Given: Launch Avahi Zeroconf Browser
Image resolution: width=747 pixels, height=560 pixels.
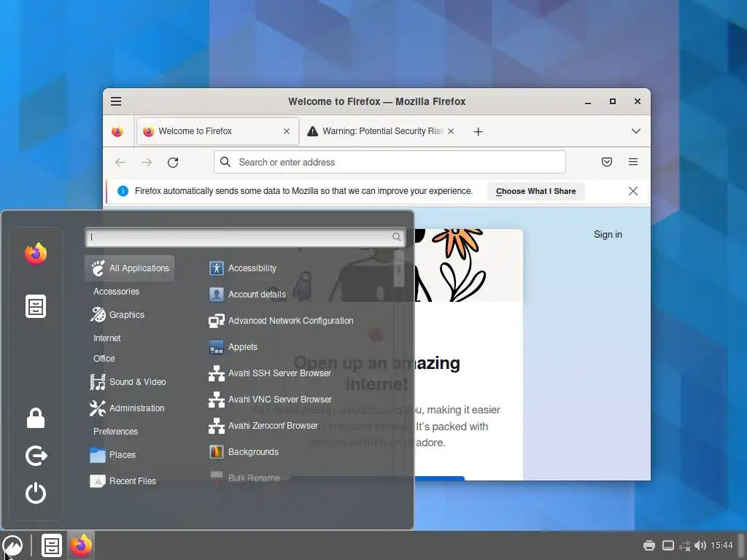Looking at the screenshot, I should pos(263,425).
